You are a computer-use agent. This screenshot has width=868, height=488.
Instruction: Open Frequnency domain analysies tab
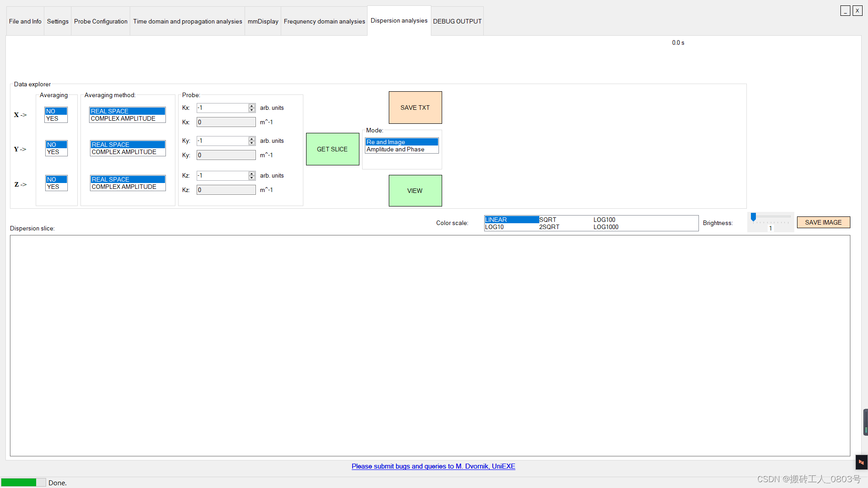coord(325,21)
